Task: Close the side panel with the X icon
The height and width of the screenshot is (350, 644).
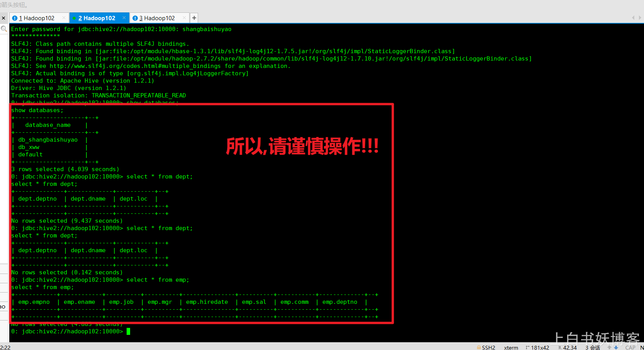Action: click(3, 18)
